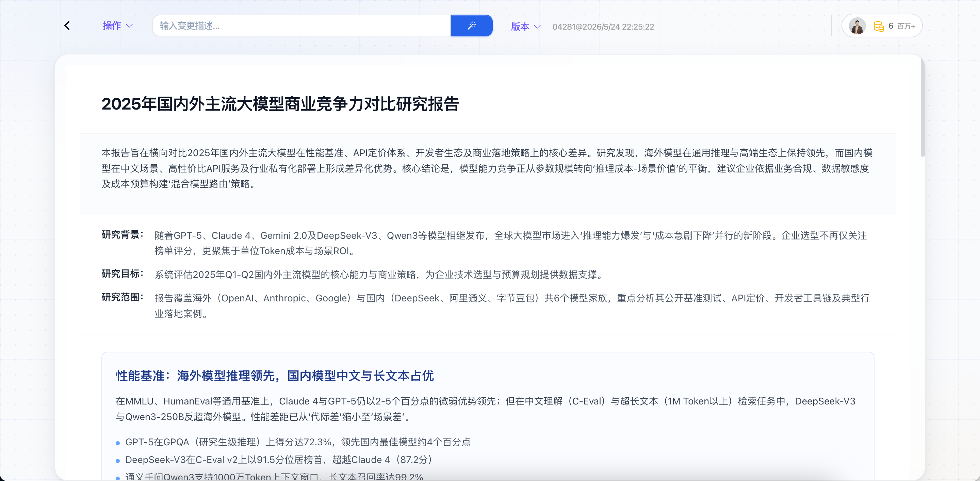This screenshot has height=481, width=980.
Task: Click the report title 2025年国内外主流大模型商业竞争力对比研究报告
Action: coord(280,104)
